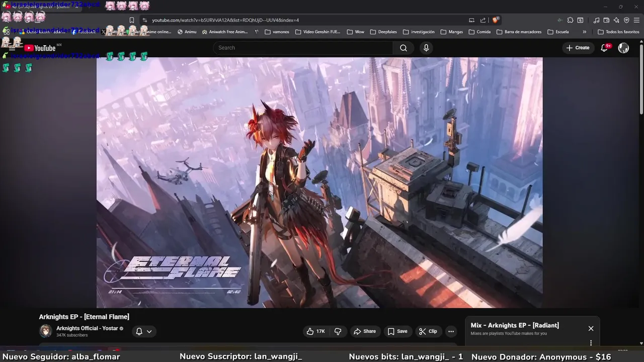644x362 pixels.
Task: Open the Arknights Official - Yostar channel name
Action: pos(87,328)
